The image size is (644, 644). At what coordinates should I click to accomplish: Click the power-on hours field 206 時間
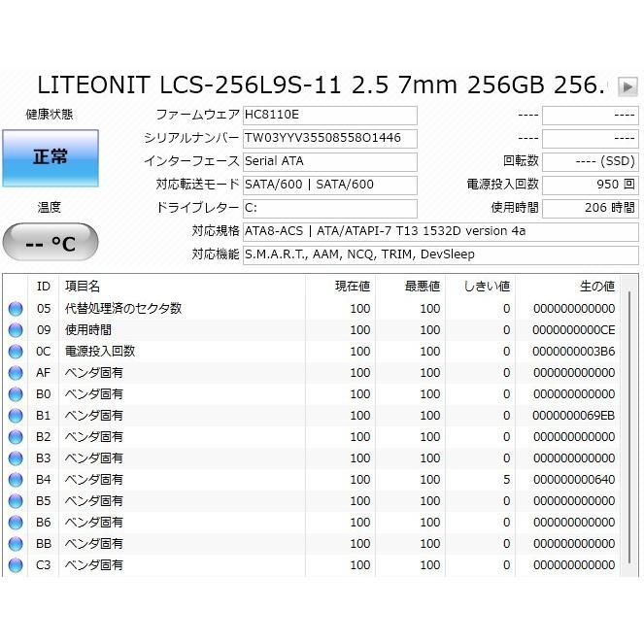click(591, 209)
